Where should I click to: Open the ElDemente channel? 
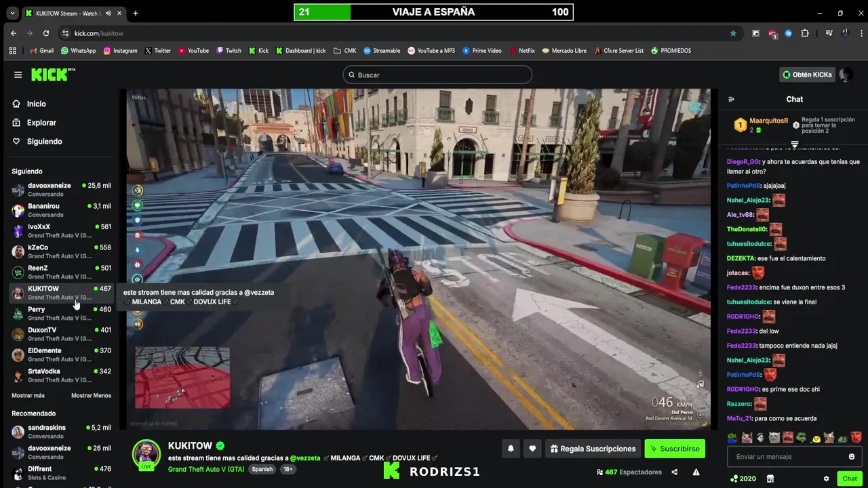pos(61,354)
